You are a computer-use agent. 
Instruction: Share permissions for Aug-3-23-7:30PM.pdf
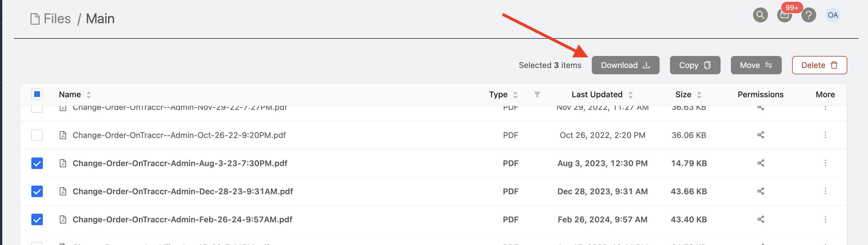pos(761,163)
